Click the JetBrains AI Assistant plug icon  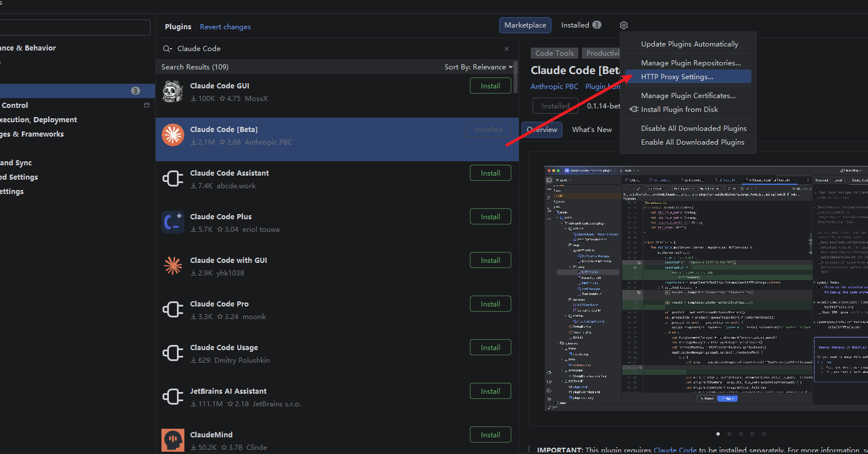173,397
